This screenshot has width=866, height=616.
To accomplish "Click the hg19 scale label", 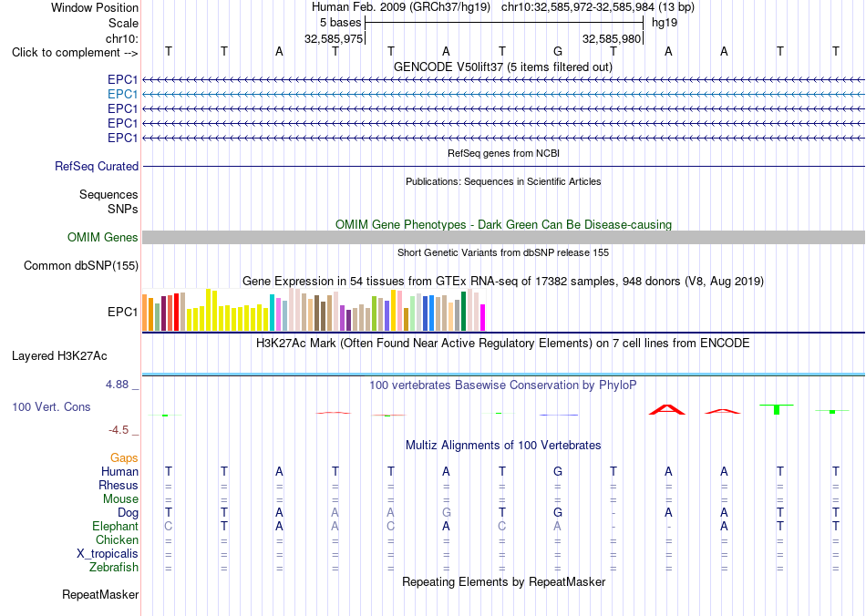I will click(665, 23).
